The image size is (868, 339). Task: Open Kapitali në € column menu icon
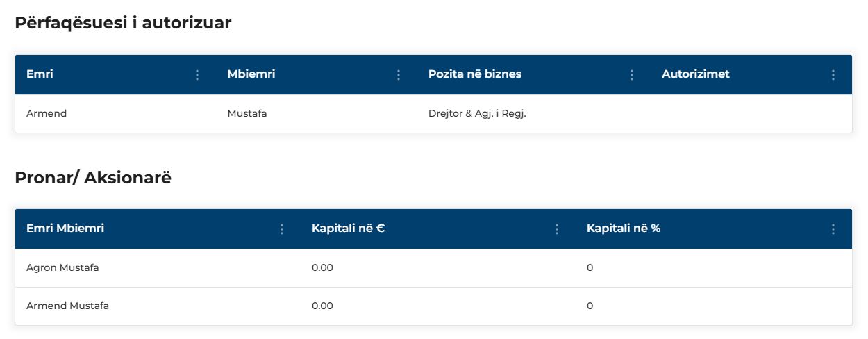point(557,229)
